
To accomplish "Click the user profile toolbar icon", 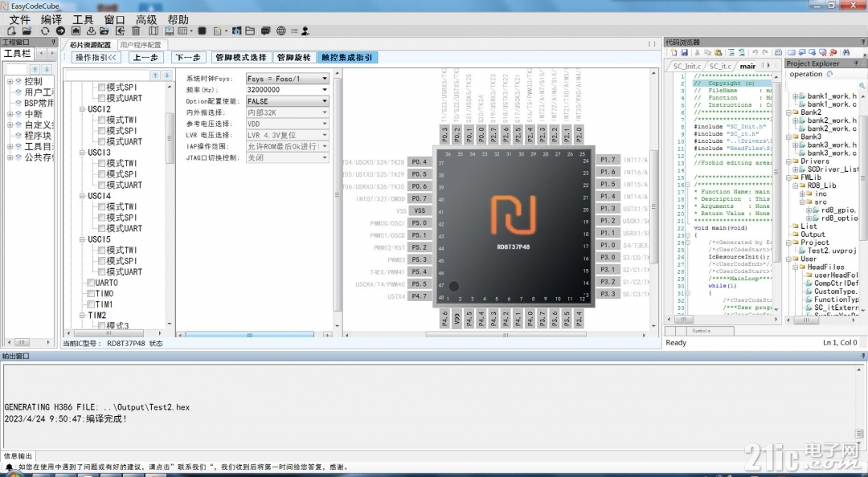I will (305, 31).
